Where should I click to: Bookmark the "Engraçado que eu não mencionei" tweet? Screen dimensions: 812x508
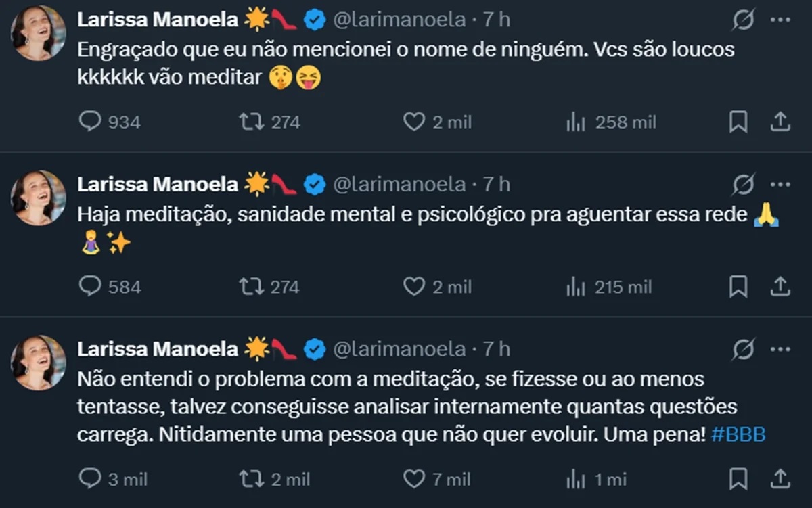click(x=738, y=122)
